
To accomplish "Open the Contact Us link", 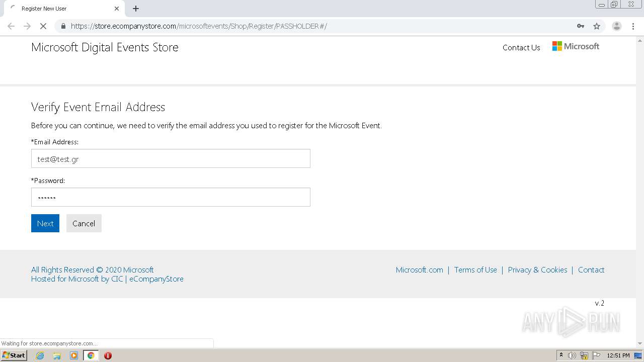I will pyautogui.click(x=521, y=47).
